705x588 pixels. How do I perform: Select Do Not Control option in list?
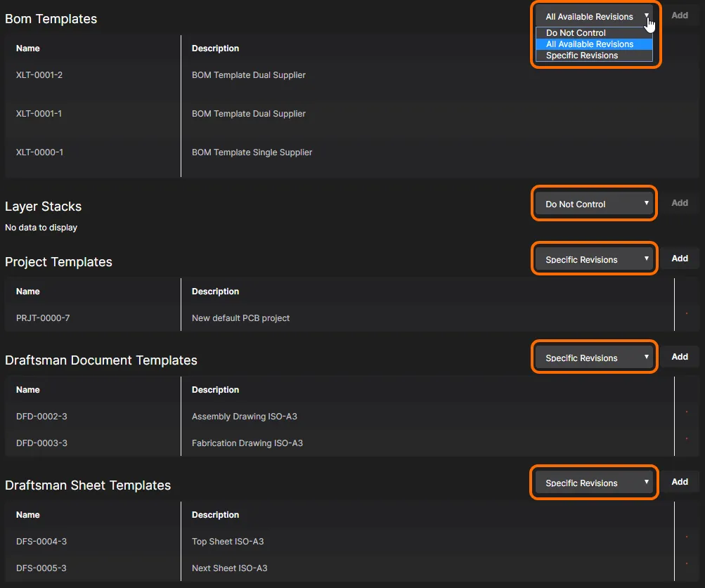pos(576,33)
